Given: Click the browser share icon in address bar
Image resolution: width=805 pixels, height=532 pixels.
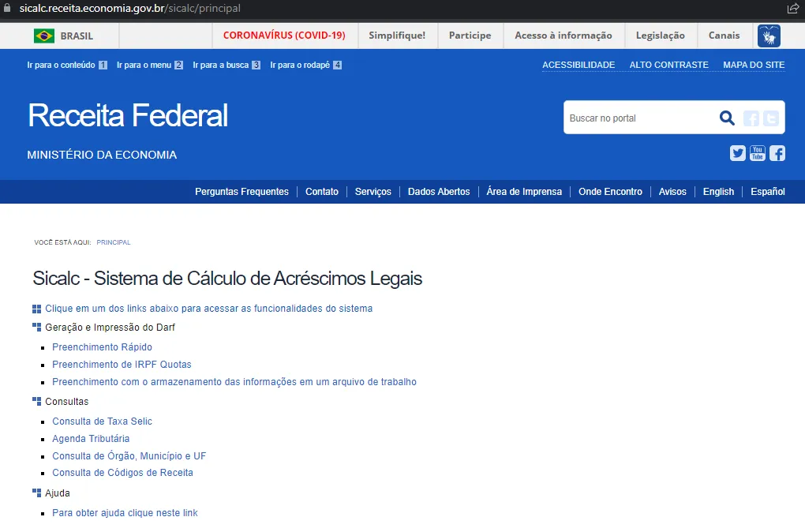Looking at the screenshot, I should pyautogui.click(x=792, y=8).
